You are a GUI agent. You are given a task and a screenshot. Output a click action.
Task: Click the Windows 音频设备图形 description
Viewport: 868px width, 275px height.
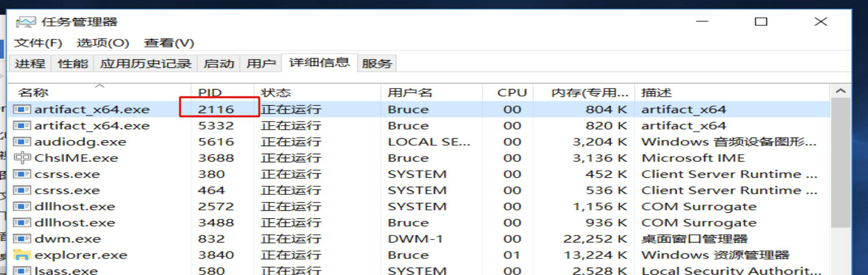pos(729,142)
